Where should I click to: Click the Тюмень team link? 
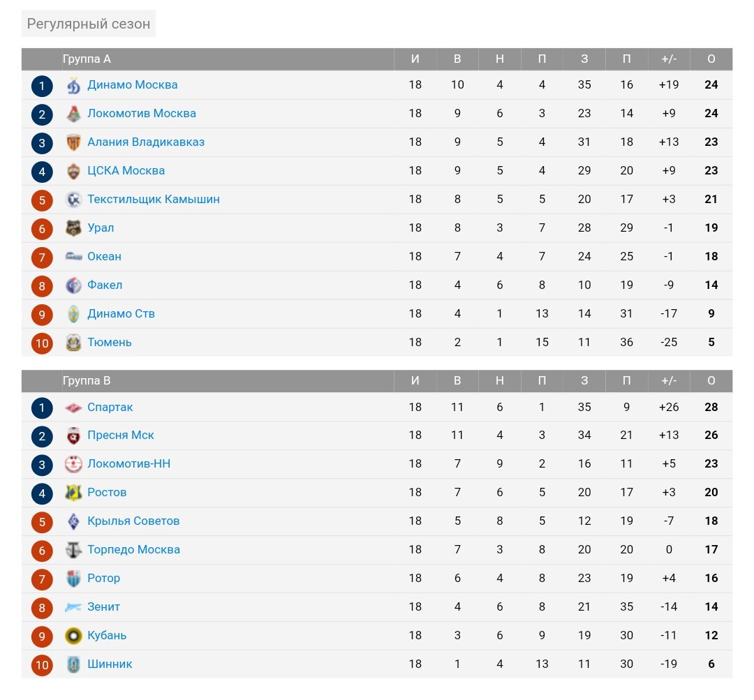110,342
